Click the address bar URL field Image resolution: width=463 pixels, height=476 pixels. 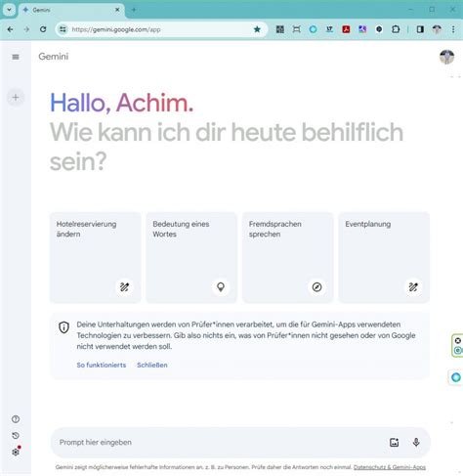click(161, 29)
